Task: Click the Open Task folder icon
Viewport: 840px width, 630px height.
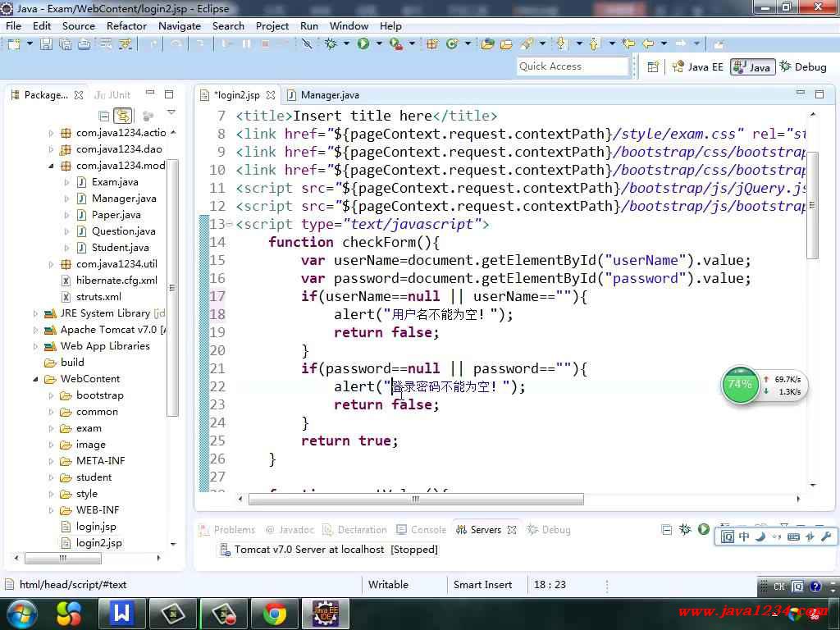Action: [506, 44]
